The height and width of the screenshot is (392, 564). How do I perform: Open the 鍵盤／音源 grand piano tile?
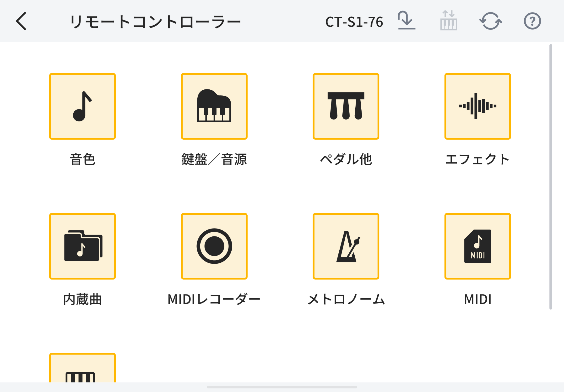click(214, 106)
